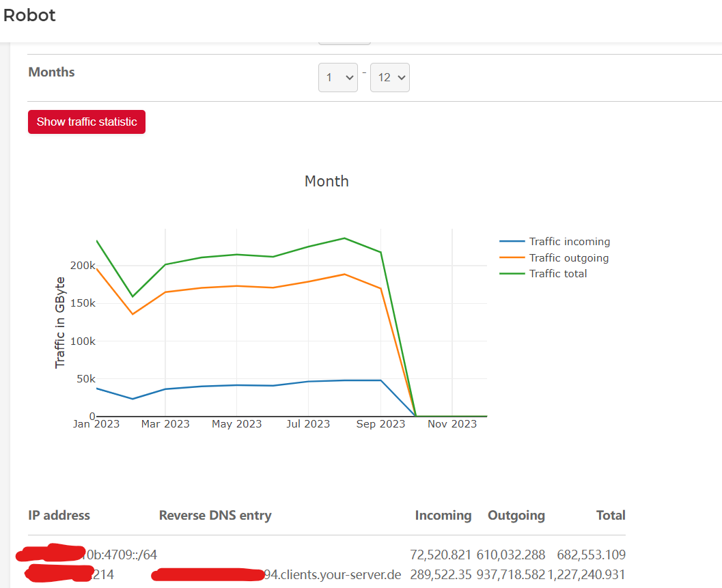Select the IP address column header
Screen dimensions: 722x588
click(59, 516)
